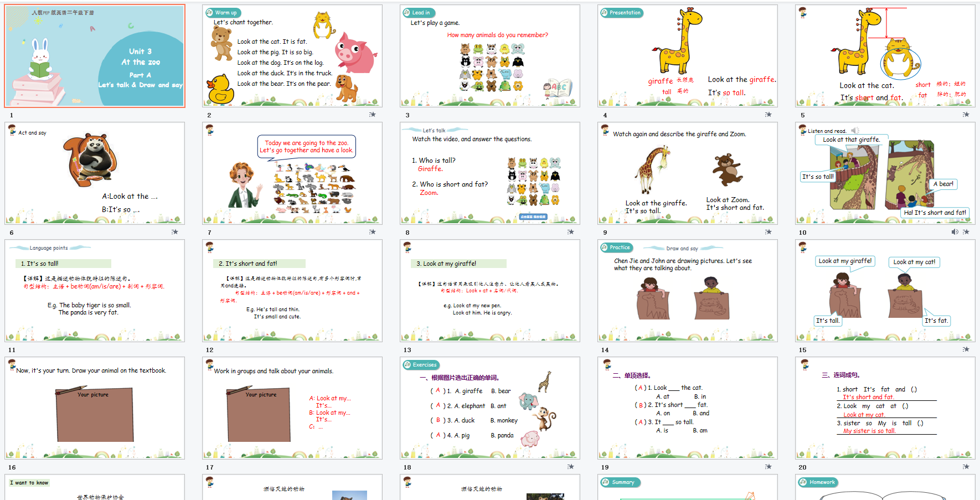Select the Warm up chant slide
Image resolution: width=980 pixels, height=500 pixels.
click(x=292, y=56)
